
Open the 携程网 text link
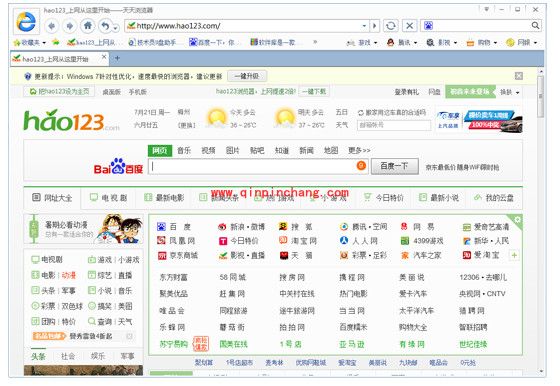pos(352,277)
